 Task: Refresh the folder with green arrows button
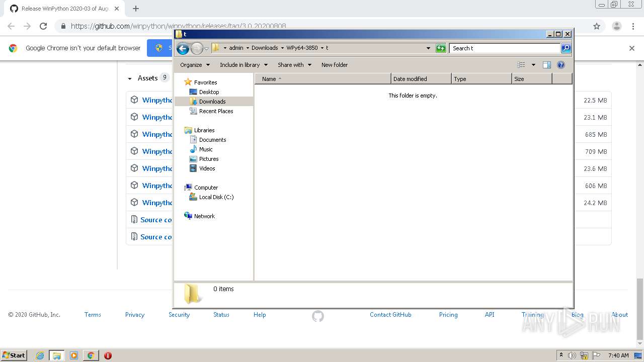point(441,48)
